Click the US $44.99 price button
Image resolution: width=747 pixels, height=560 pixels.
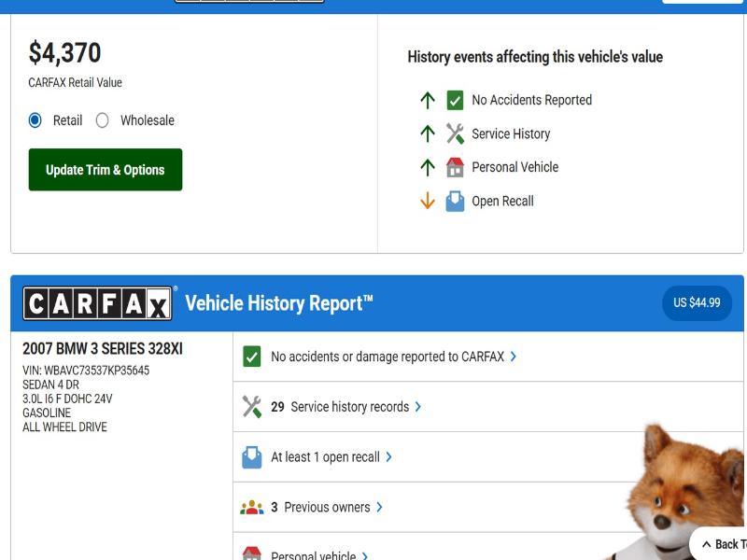(697, 303)
